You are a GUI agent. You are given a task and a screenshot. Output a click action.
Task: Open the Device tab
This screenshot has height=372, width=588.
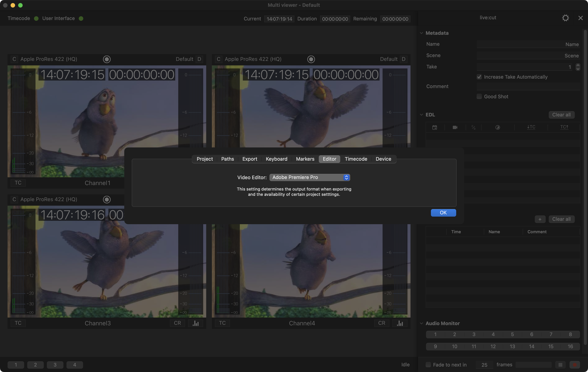click(383, 159)
